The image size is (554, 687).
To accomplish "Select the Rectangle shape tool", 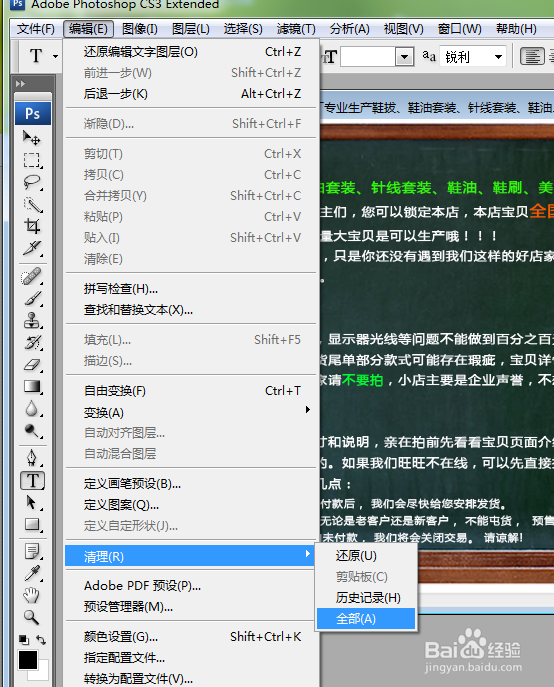I will click(x=32, y=524).
